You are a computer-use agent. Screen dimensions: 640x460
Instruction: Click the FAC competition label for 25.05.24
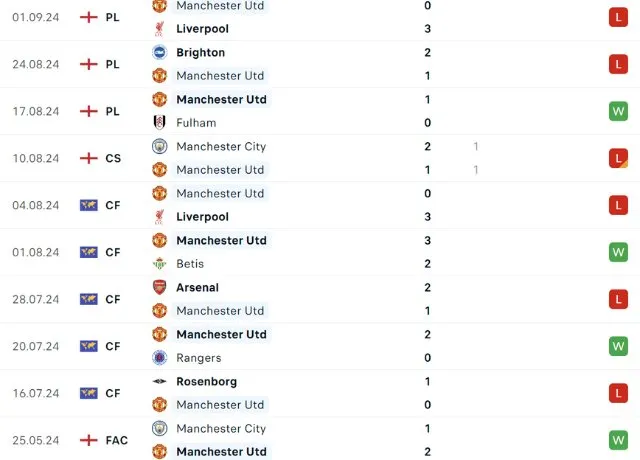tap(117, 440)
